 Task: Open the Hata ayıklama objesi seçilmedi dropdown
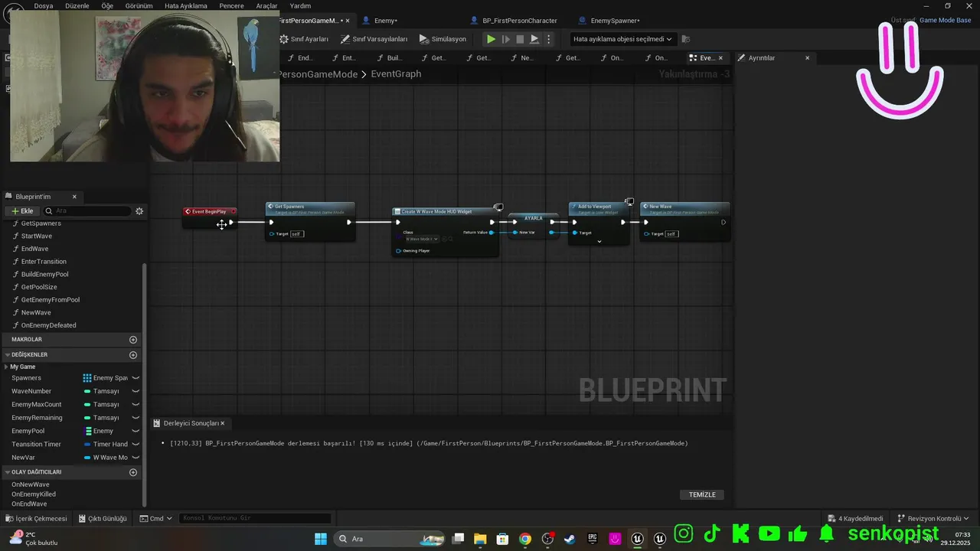[x=622, y=39]
